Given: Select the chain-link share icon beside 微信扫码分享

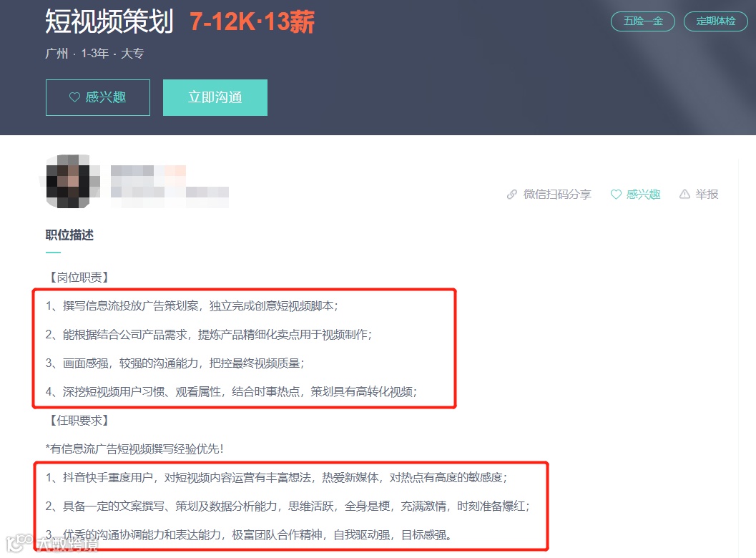Looking at the screenshot, I should point(512,194).
